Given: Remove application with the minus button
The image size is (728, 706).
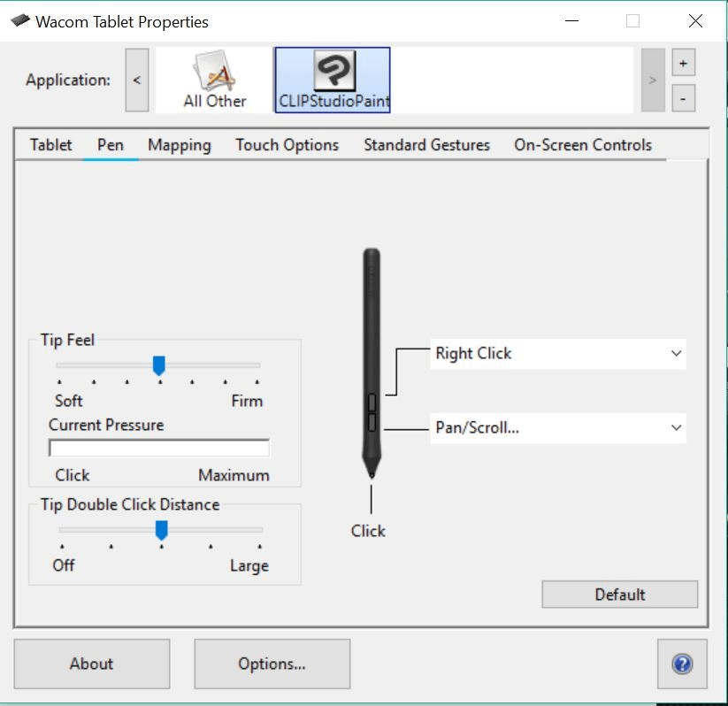Looking at the screenshot, I should [x=683, y=98].
